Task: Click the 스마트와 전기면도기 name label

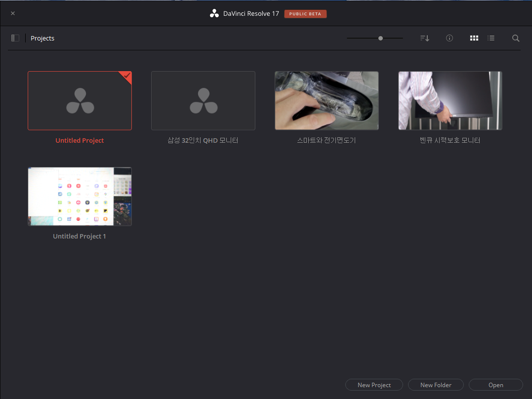Action: [327, 140]
